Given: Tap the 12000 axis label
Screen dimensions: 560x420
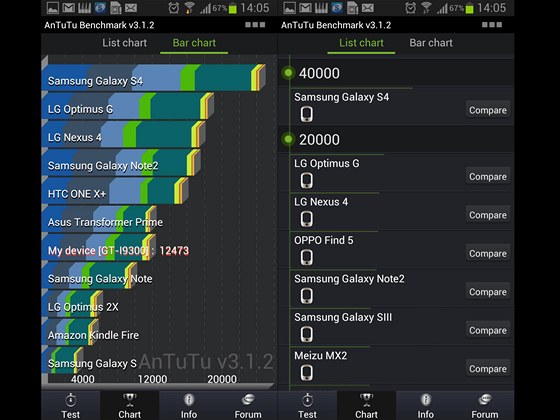Looking at the screenshot, I should (x=152, y=379).
